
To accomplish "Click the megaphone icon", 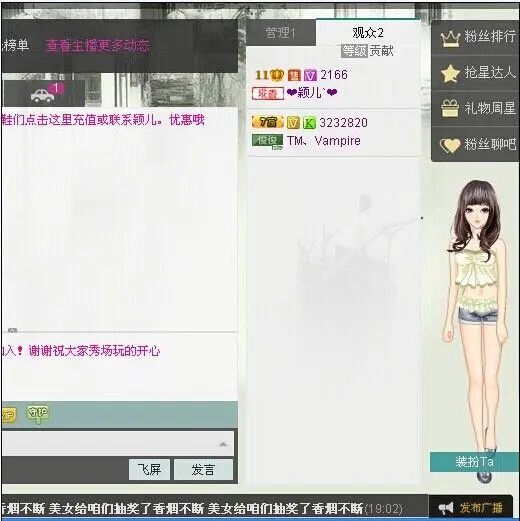I will tap(446, 508).
